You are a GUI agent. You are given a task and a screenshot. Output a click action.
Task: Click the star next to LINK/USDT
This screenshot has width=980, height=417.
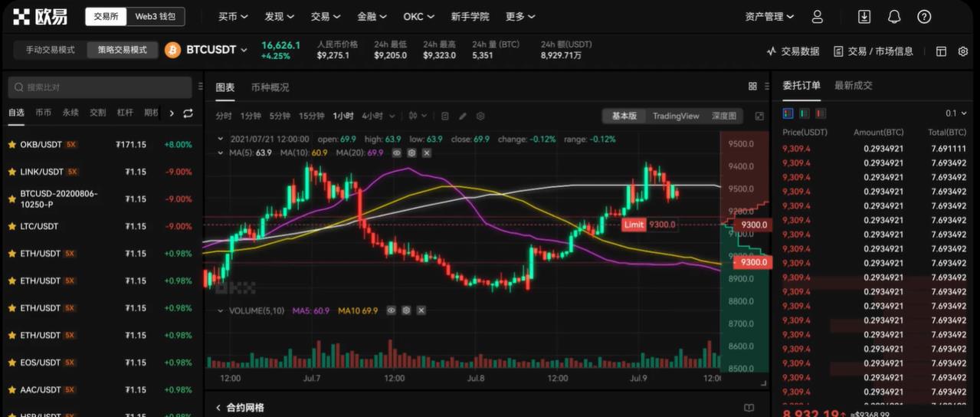pos(12,172)
